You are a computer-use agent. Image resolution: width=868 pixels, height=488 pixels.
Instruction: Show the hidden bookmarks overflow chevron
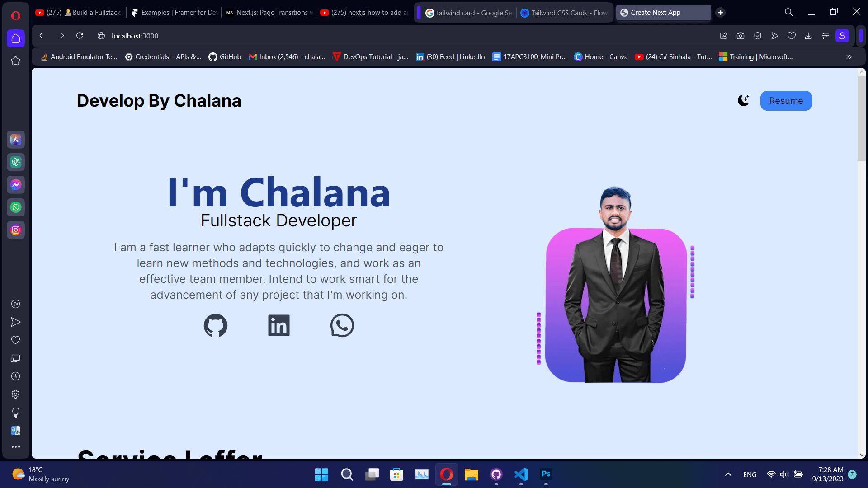coord(849,57)
